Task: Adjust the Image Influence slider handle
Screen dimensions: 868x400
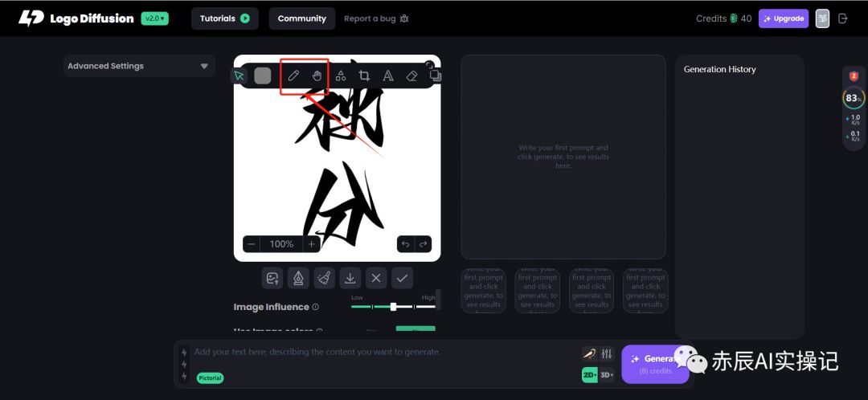Action: [x=393, y=307]
